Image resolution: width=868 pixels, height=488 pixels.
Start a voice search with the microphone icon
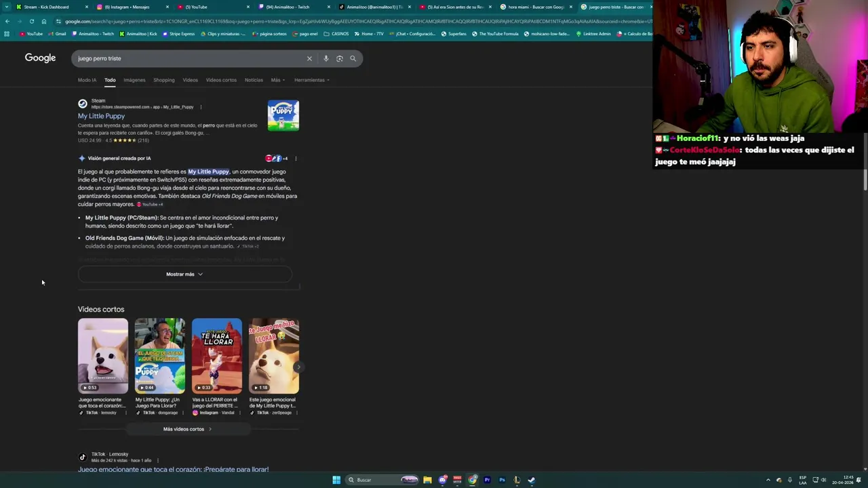326,58
